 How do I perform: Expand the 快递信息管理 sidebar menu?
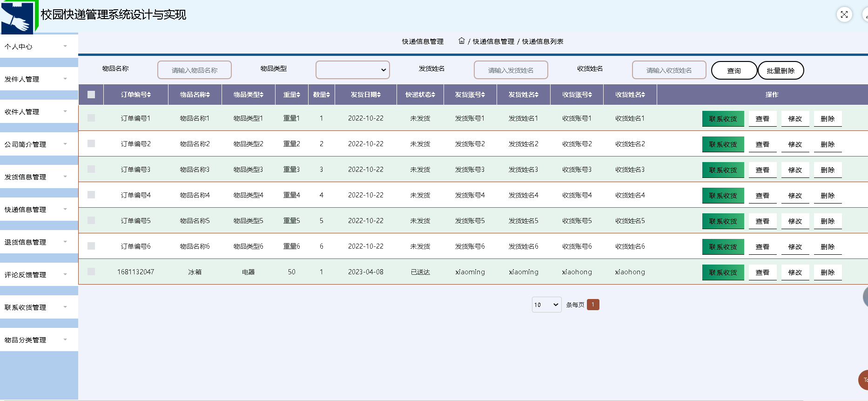(x=39, y=210)
